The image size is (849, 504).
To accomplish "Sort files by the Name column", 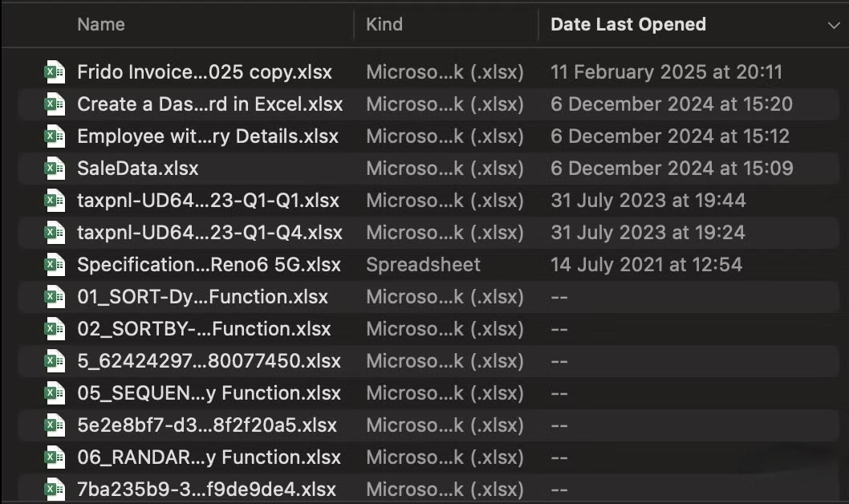I will point(100,24).
